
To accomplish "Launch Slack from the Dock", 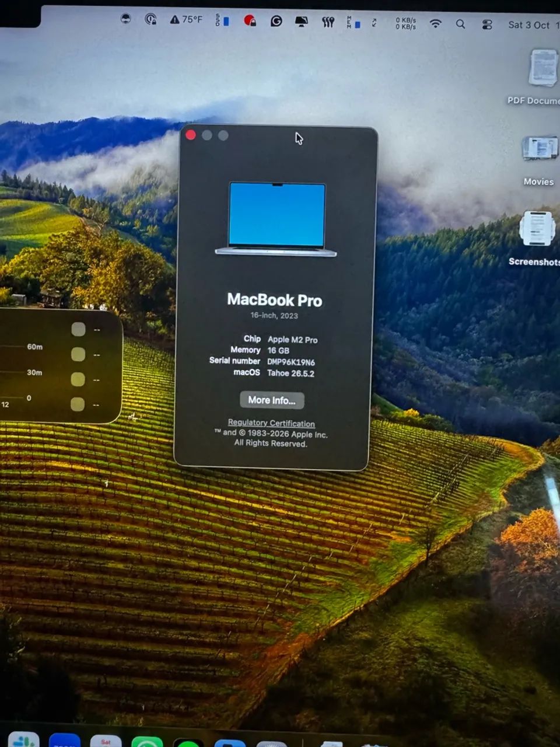I will tap(23, 739).
